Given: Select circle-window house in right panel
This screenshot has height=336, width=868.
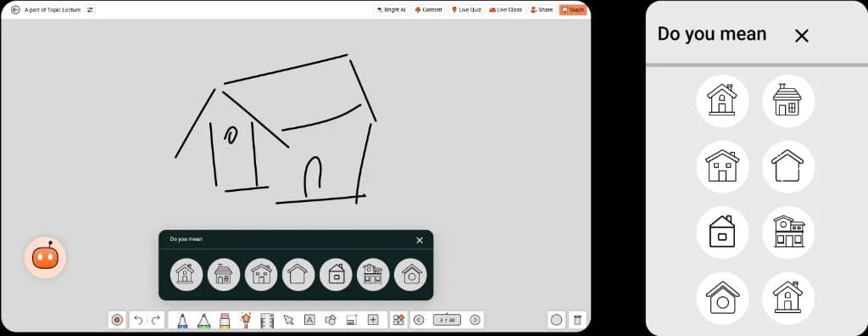Looking at the screenshot, I should 722,298.
